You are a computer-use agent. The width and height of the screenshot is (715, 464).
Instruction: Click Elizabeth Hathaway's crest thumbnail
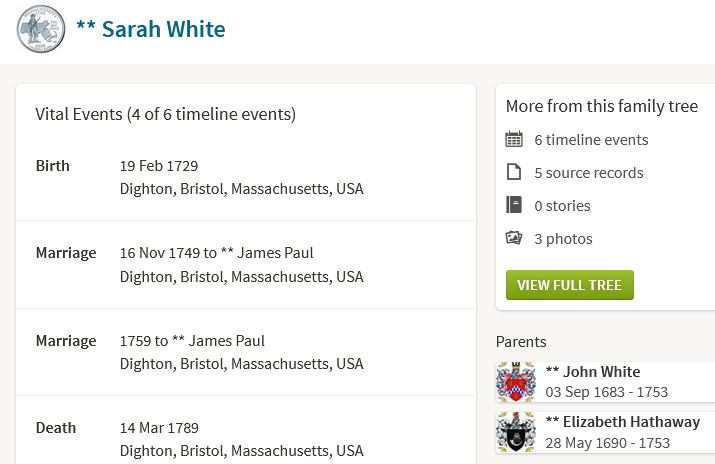click(516, 432)
